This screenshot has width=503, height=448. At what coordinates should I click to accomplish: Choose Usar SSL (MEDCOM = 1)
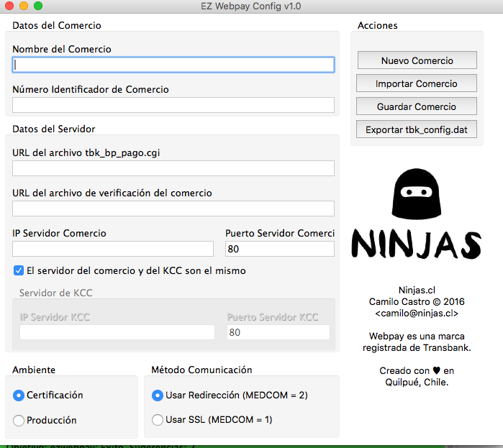point(158,420)
